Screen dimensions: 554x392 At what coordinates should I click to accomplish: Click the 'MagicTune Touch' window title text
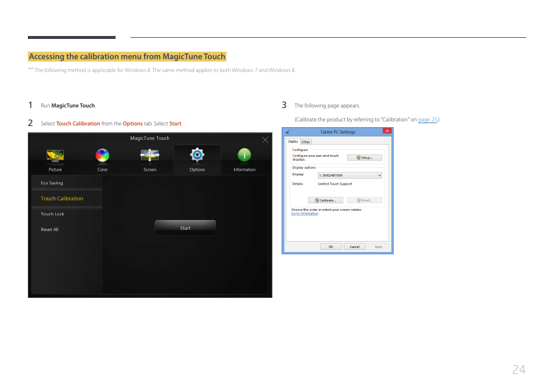150,138
